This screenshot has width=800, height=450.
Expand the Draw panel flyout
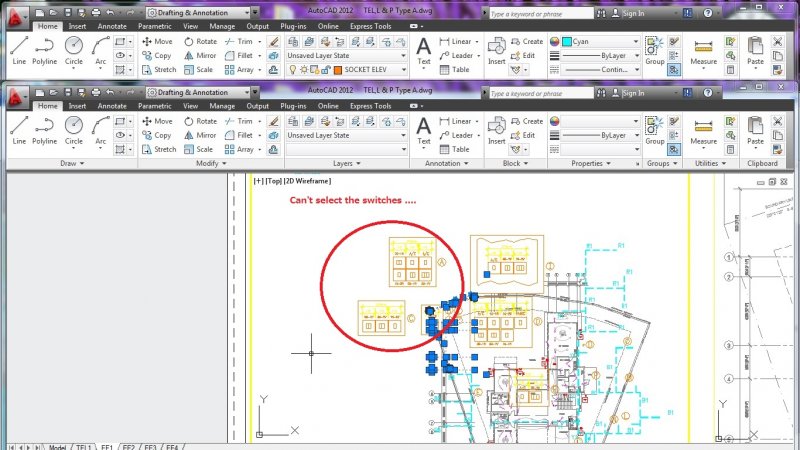(x=68, y=163)
